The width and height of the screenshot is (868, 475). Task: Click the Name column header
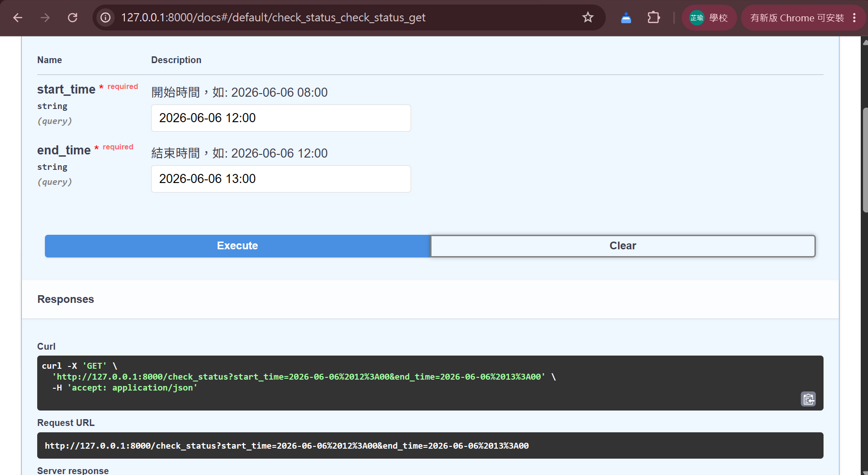[49, 60]
